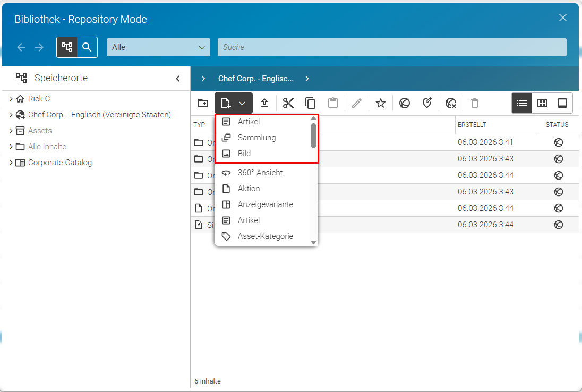The width and height of the screenshot is (582, 392).
Task: Click the new folder icon in toolbar
Action: coord(203,103)
